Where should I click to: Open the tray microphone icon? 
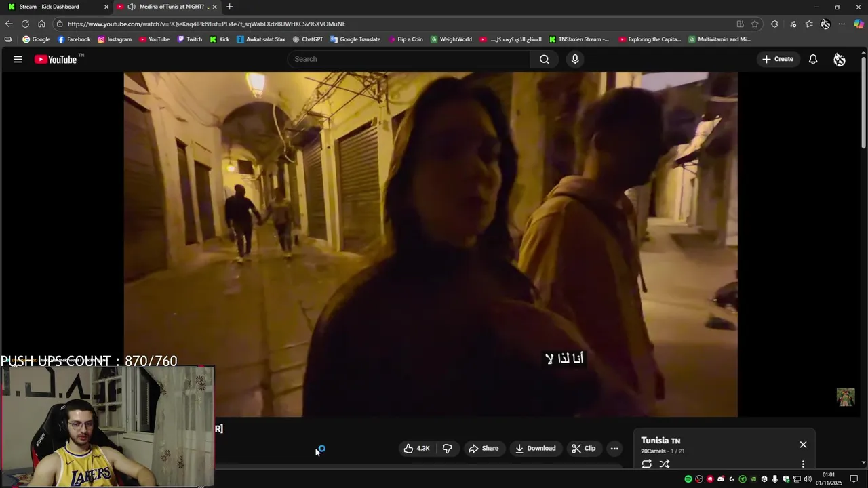(x=775, y=479)
